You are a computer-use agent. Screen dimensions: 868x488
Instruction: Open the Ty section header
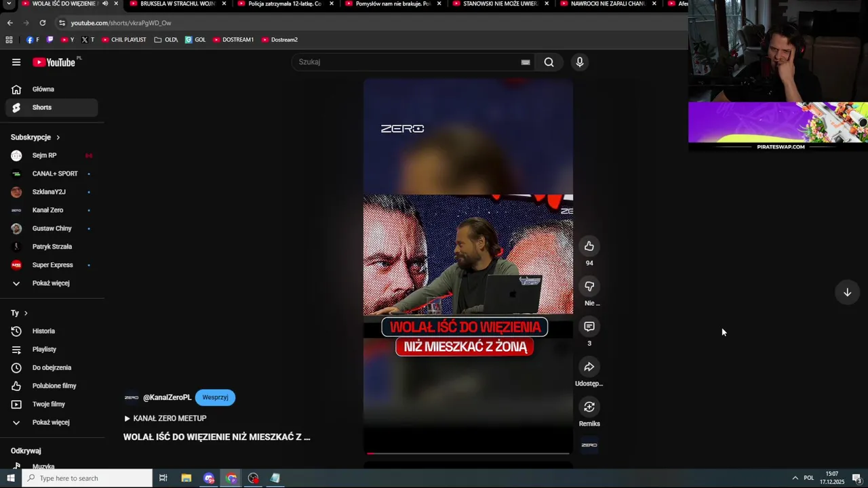[19, 313]
